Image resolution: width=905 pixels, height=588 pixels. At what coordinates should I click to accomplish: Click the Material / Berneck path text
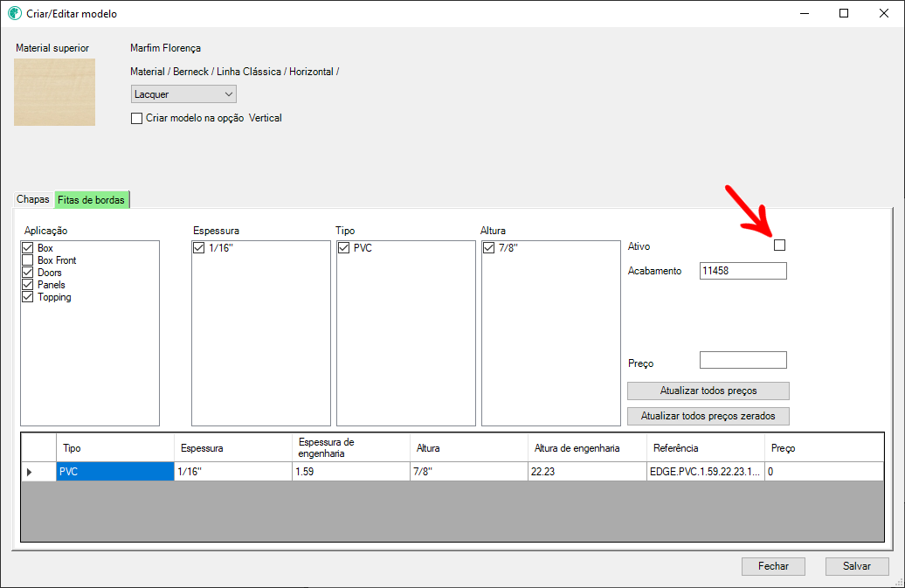point(234,72)
